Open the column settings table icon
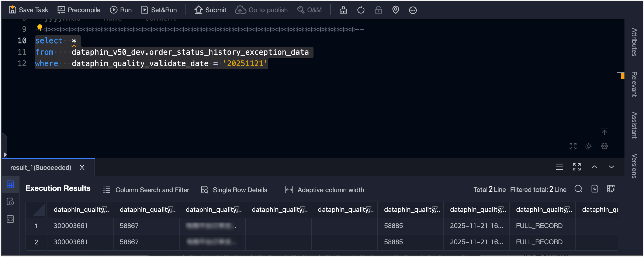Image resolution: width=644 pixels, height=257 pixels. coord(611,189)
